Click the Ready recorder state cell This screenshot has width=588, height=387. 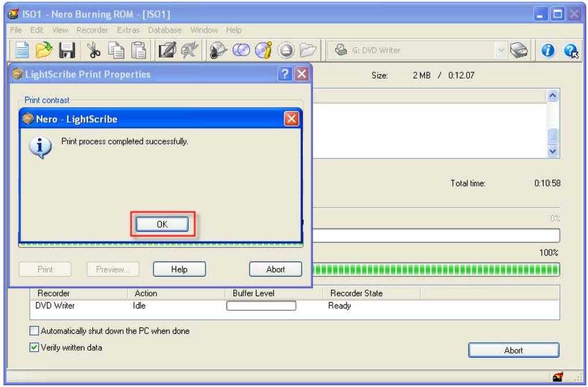pos(340,306)
